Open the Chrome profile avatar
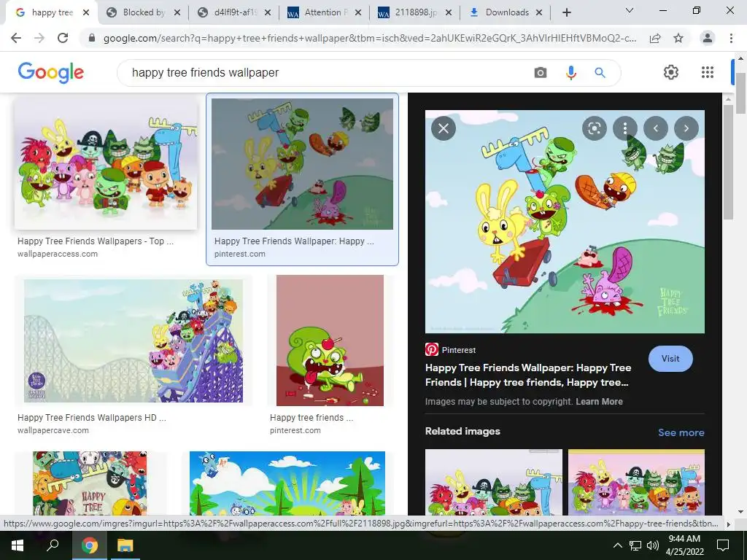 point(708,38)
